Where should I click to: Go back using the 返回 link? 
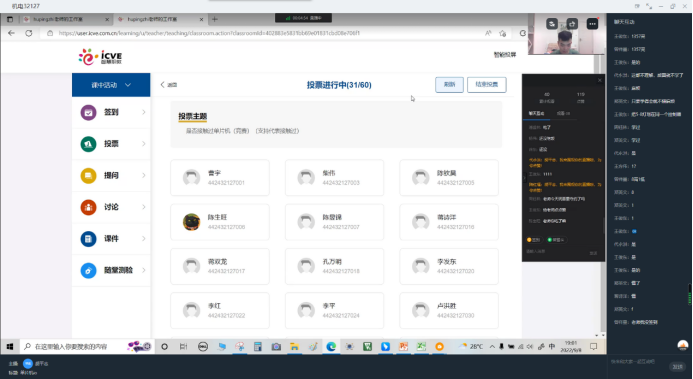(169, 84)
